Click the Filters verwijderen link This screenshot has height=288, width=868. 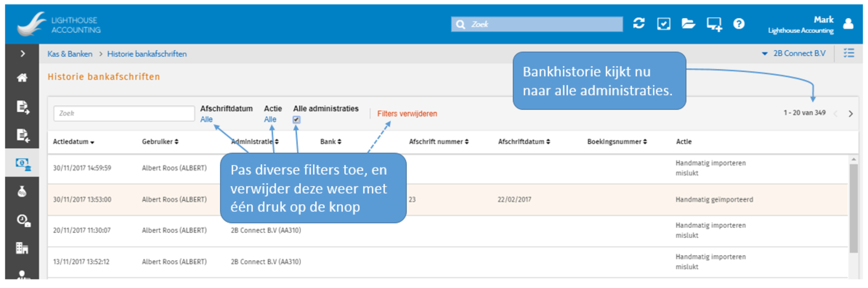tap(407, 114)
